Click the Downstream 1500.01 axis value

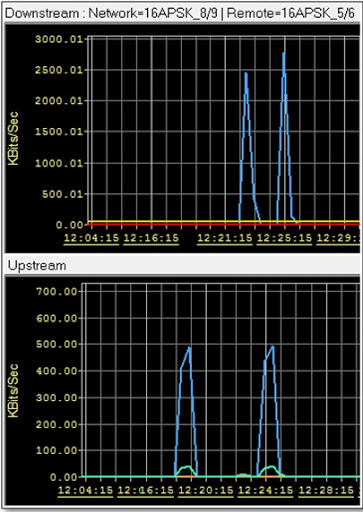(59, 132)
